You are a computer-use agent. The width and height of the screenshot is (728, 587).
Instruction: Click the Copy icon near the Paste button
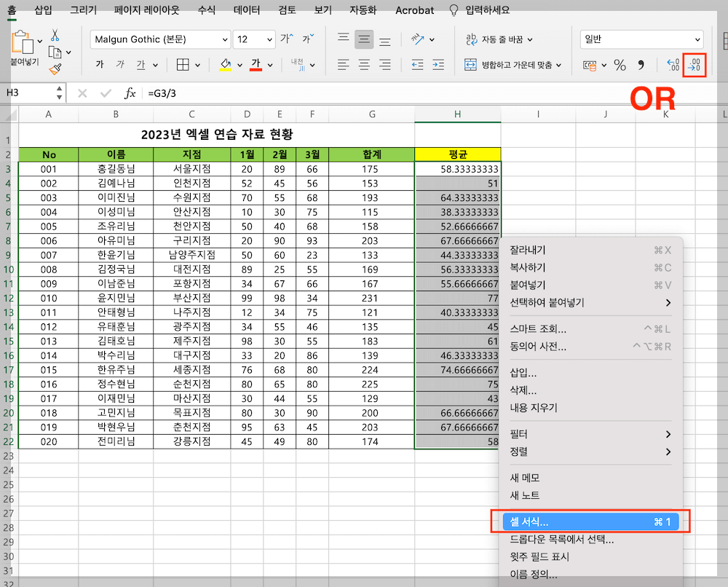54,51
